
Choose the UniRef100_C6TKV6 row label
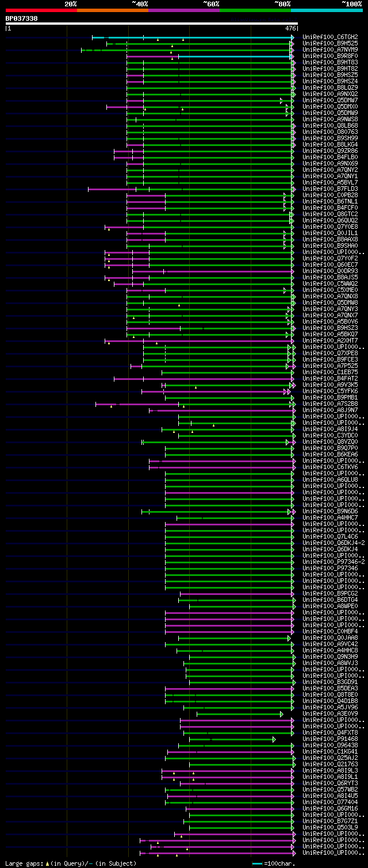point(330,467)
